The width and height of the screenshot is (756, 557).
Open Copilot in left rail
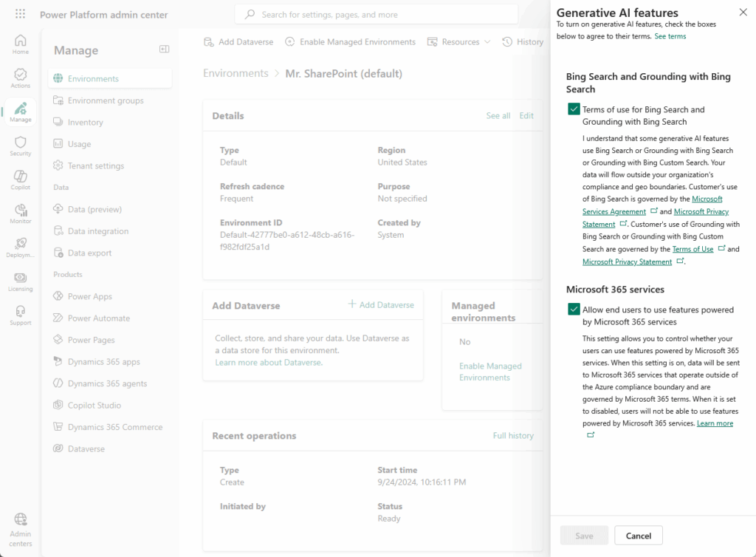pos(20,180)
